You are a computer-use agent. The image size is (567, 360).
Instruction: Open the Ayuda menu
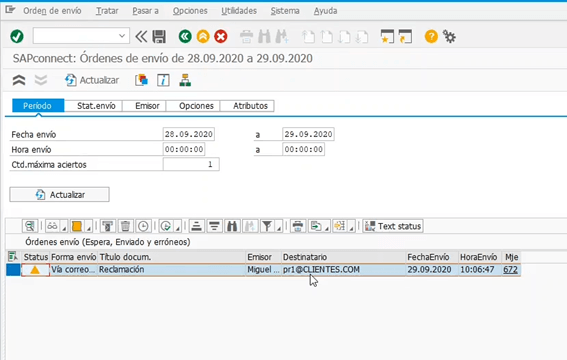(x=325, y=11)
